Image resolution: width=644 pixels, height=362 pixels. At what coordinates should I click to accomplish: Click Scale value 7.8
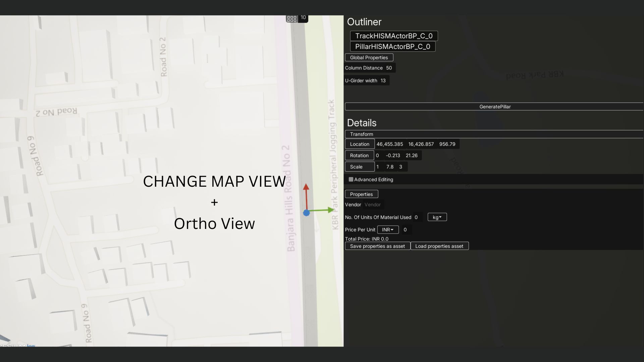390,167
